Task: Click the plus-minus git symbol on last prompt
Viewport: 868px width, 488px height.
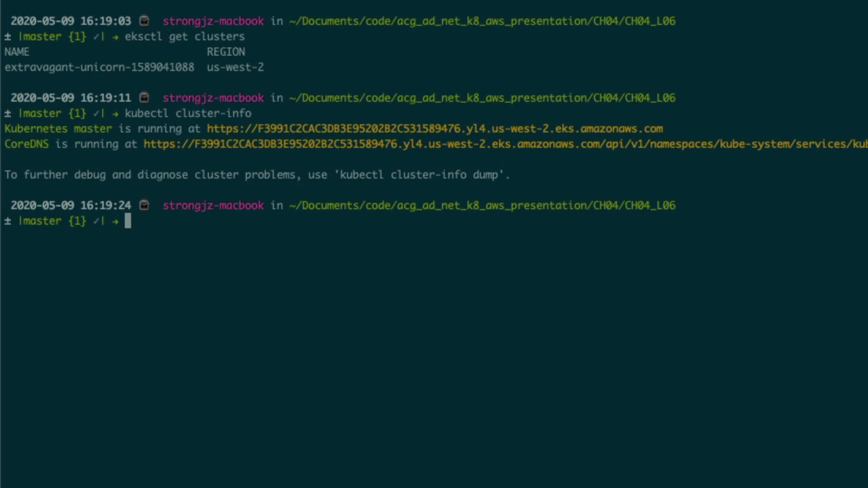Action: pyautogui.click(x=8, y=221)
